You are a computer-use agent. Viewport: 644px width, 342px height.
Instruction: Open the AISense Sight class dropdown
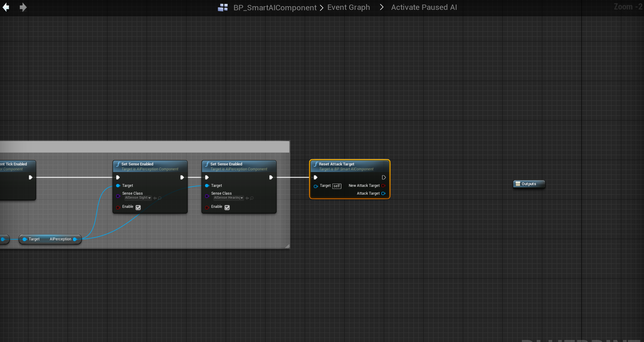[x=138, y=198]
